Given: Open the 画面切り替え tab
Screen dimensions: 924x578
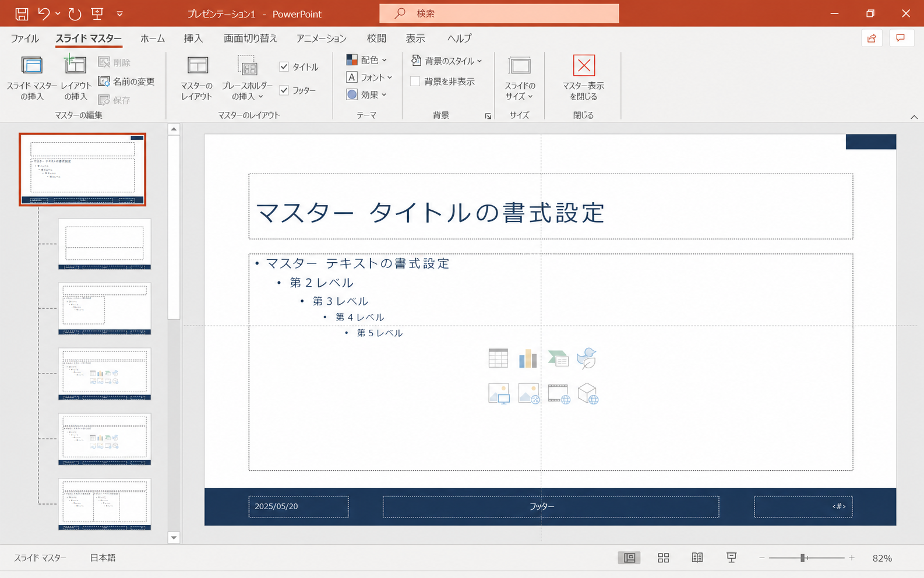Looking at the screenshot, I should (x=251, y=38).
